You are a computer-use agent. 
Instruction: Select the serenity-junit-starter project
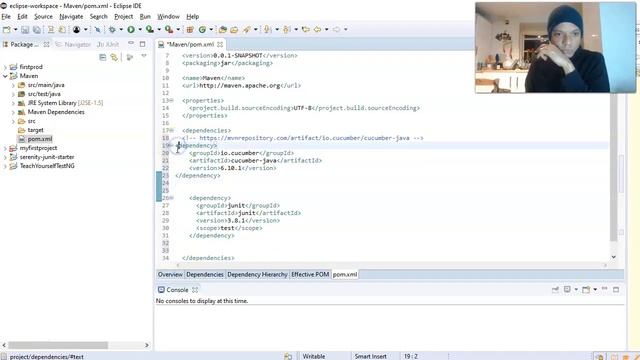click(47, 157)
